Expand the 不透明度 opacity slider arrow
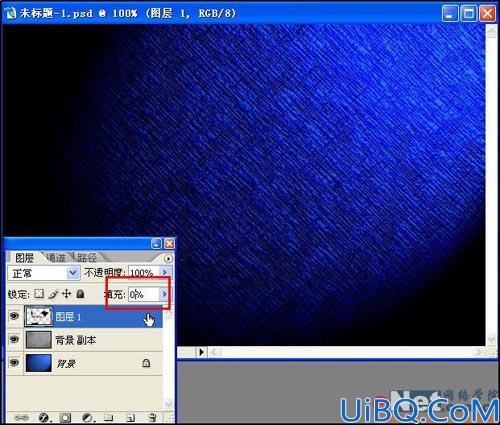Screen dimensions: 500x425 [x=165, y=272]
